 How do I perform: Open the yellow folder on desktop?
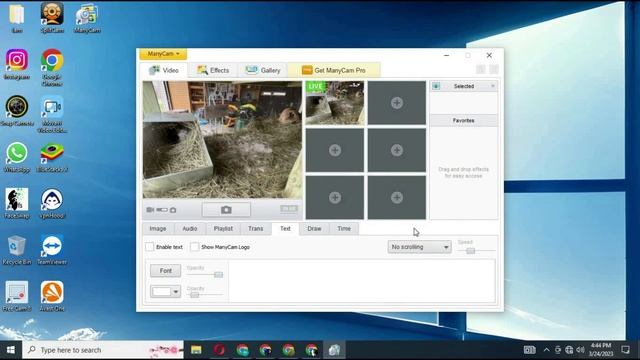pos(17,17)
